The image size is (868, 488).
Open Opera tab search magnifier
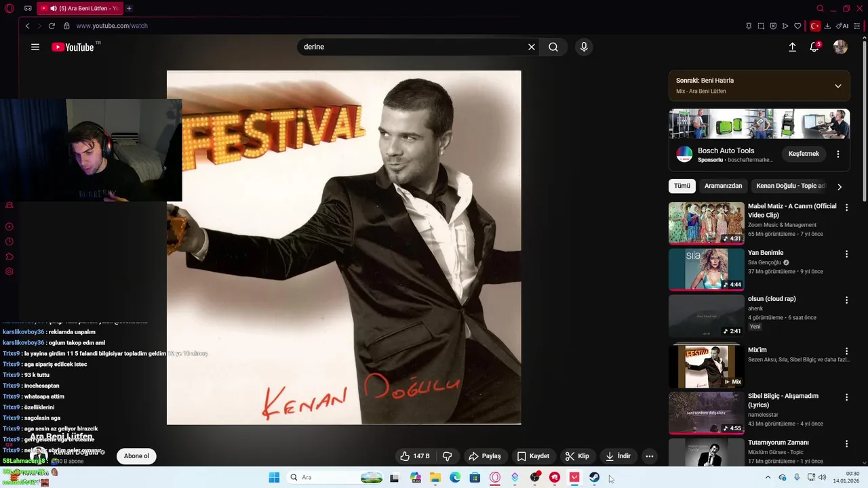point(820,8)
